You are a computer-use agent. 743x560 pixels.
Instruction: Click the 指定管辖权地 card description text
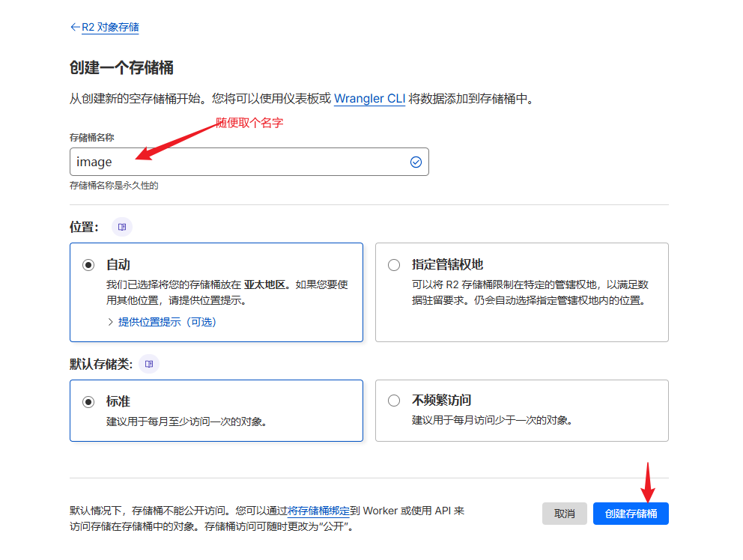click(530, 293)
